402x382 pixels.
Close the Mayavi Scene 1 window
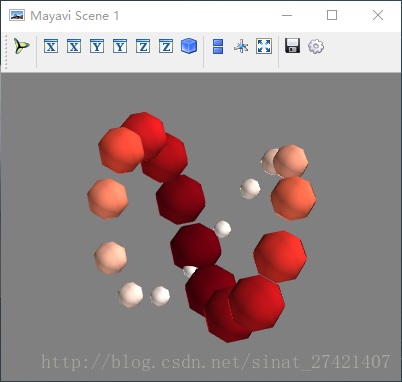point(378,15)
